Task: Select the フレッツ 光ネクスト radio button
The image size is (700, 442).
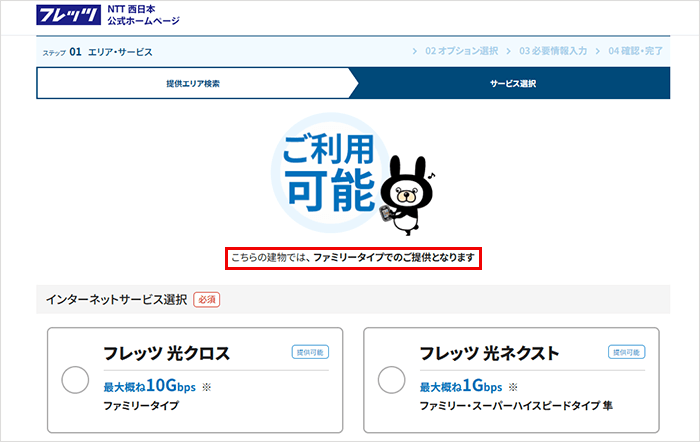Action: point(394,381)
